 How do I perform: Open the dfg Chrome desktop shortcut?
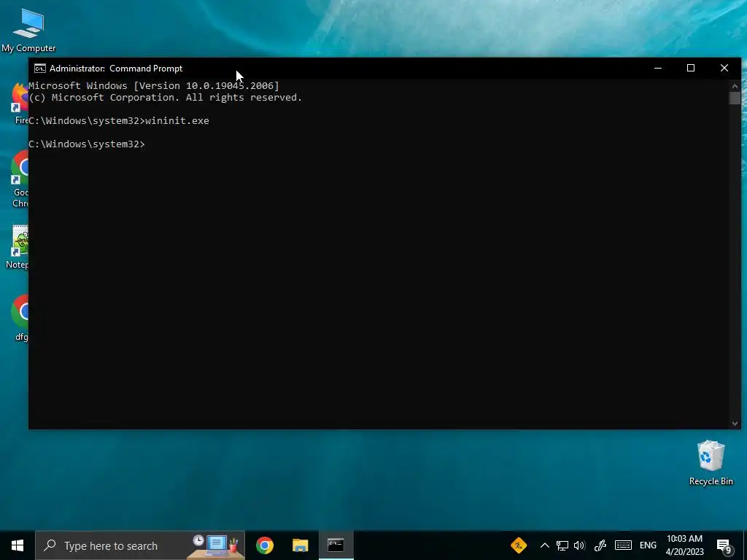click(x=21, y=318)
